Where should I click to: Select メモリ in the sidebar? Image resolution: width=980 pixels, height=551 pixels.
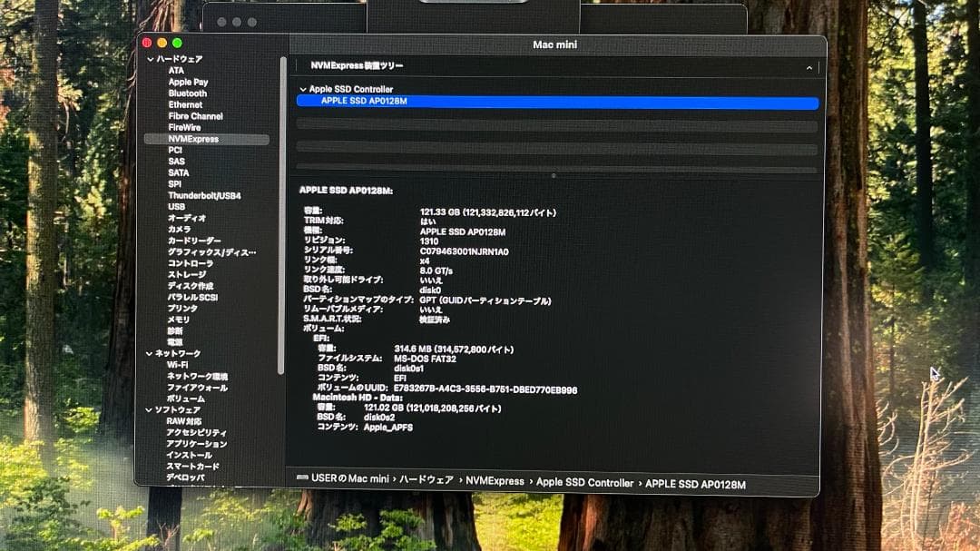[178, 320]
